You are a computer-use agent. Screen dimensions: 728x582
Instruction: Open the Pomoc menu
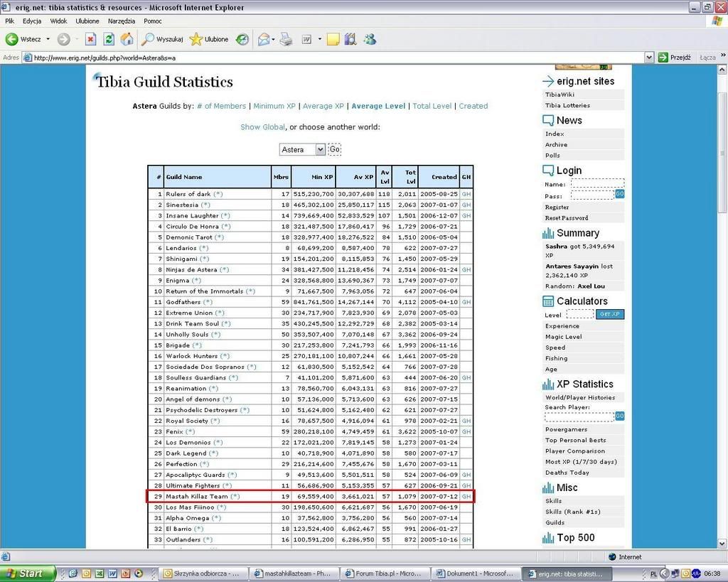point(153,21)
